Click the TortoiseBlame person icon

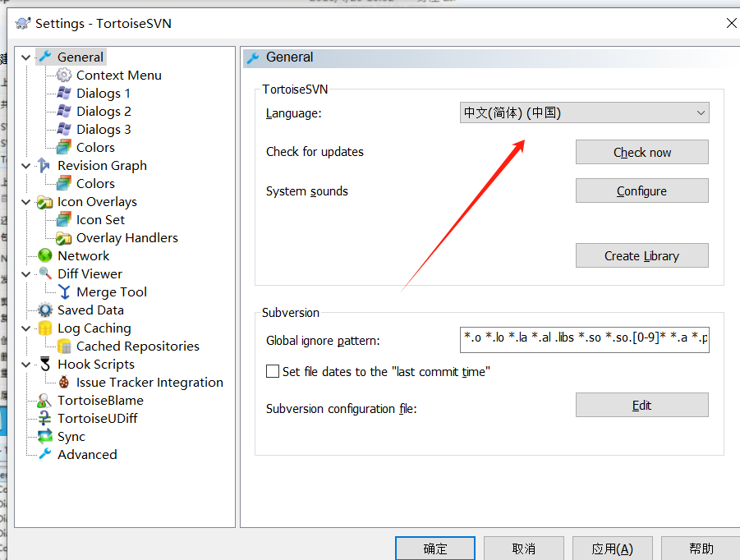point(44,401)
